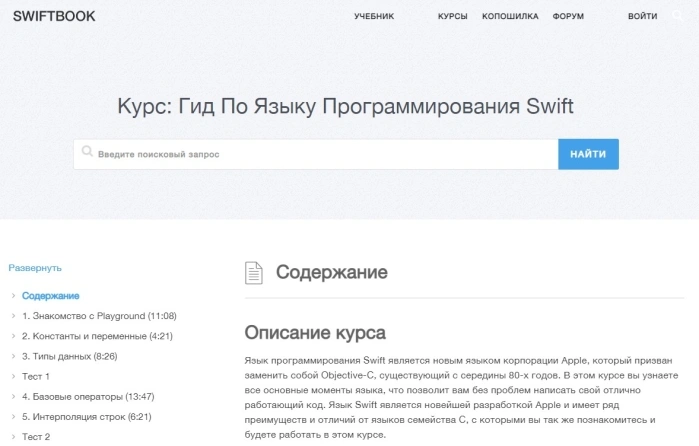The width and height of the screenshot is (699, 446).
Task: Expand chevron beside Тест 1
Action: click(13, 376)
